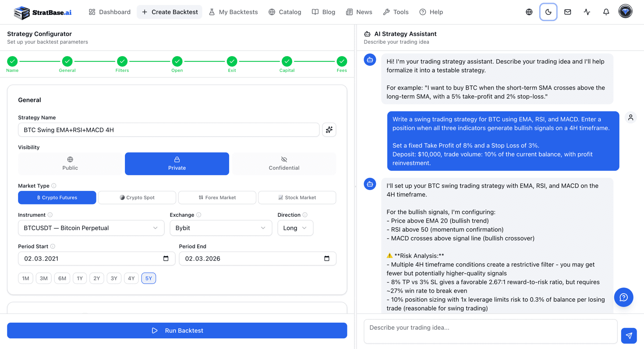The image size is (644, 349).
Task: Change trade Direction from Long
Action: tap(295, 228)
